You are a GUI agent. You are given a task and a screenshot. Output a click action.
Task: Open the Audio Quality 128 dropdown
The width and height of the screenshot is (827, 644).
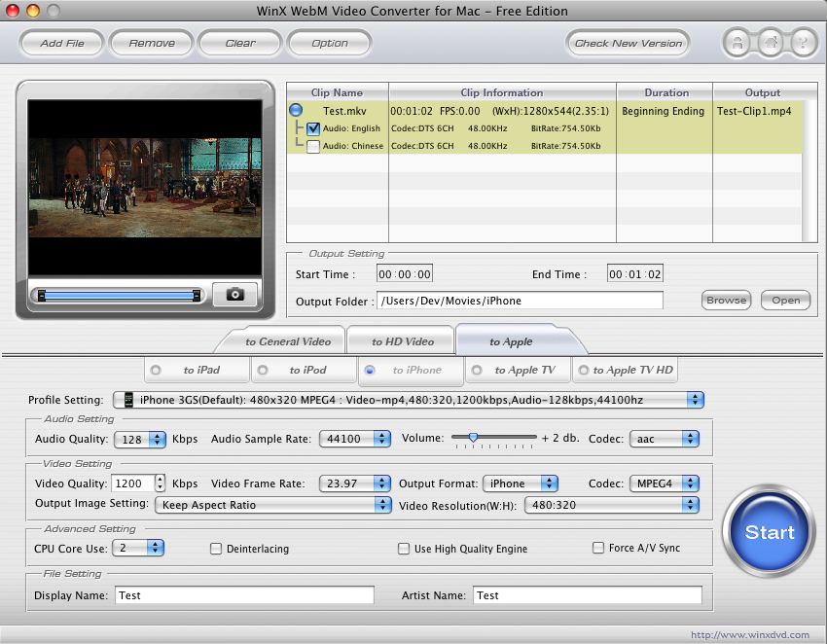(140, 439)
